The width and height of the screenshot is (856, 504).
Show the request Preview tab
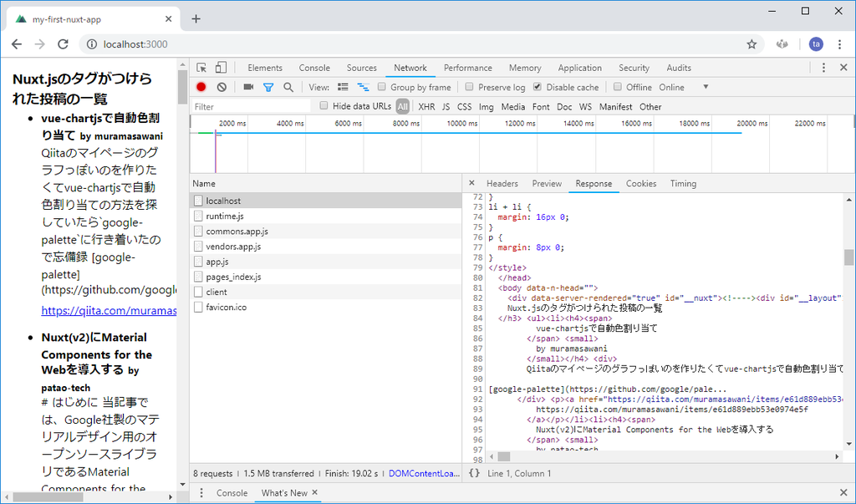tap(547, 184)
